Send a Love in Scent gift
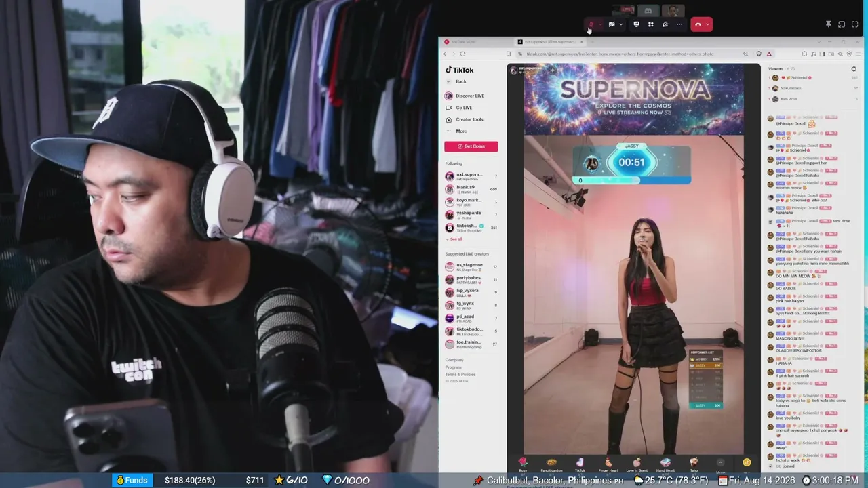Screen dimensions: 868x488 point(637,464)
